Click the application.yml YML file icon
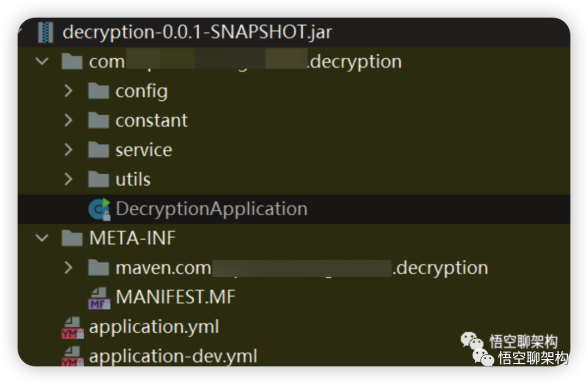The height and width of the screenshot is (384, 588). coord(72,327)
